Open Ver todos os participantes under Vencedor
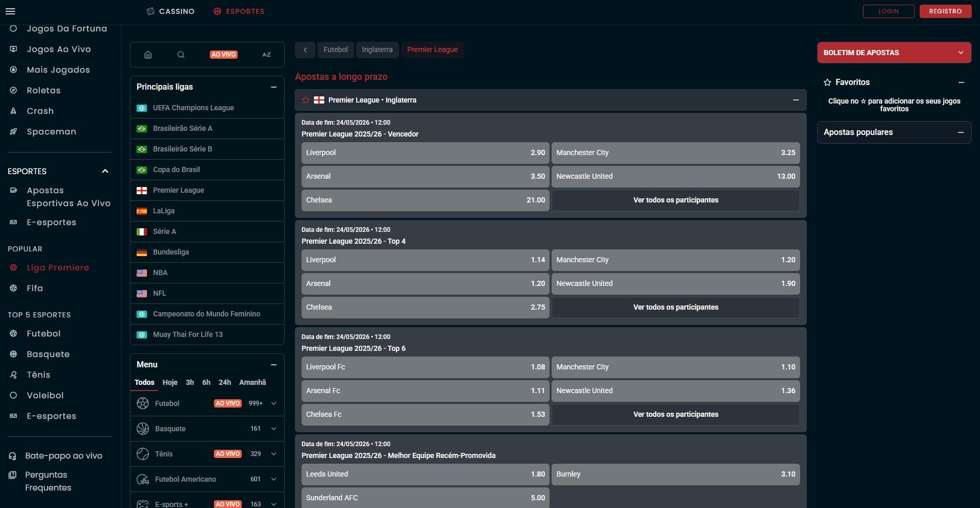This screenshot has width=980, height=508. point(676,200)
